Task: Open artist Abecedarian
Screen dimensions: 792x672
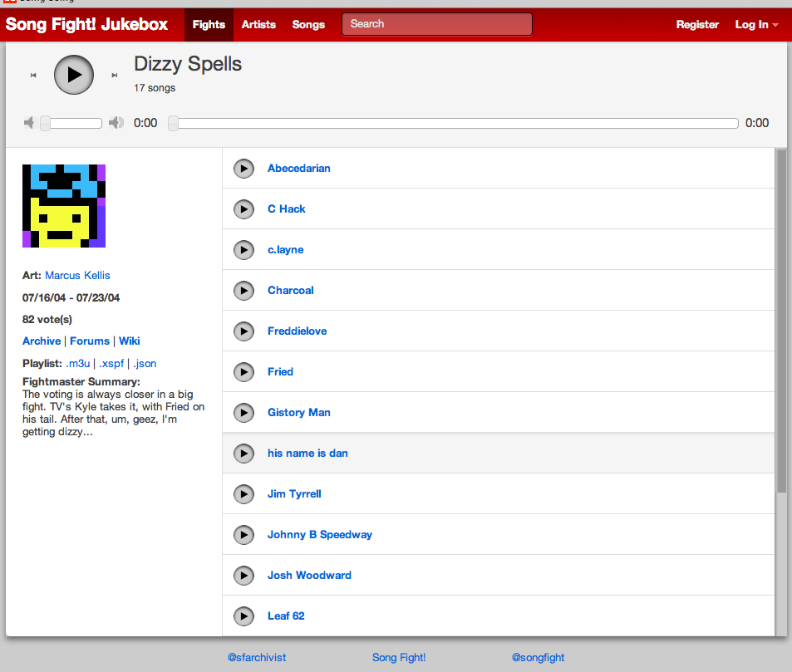Action: tap(299, 169)
